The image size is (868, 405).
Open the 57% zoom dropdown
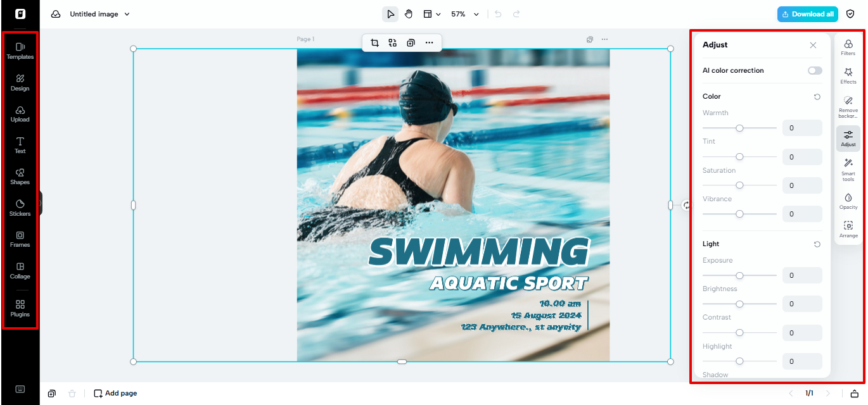(x=464, y=14)
